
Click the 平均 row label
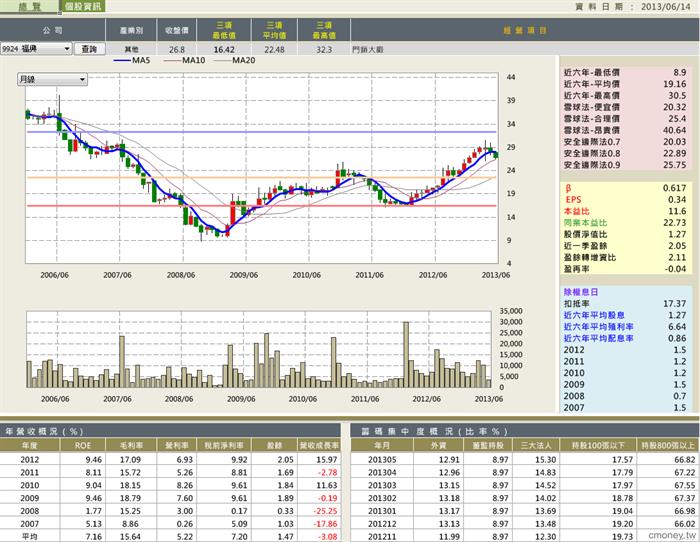29,536
